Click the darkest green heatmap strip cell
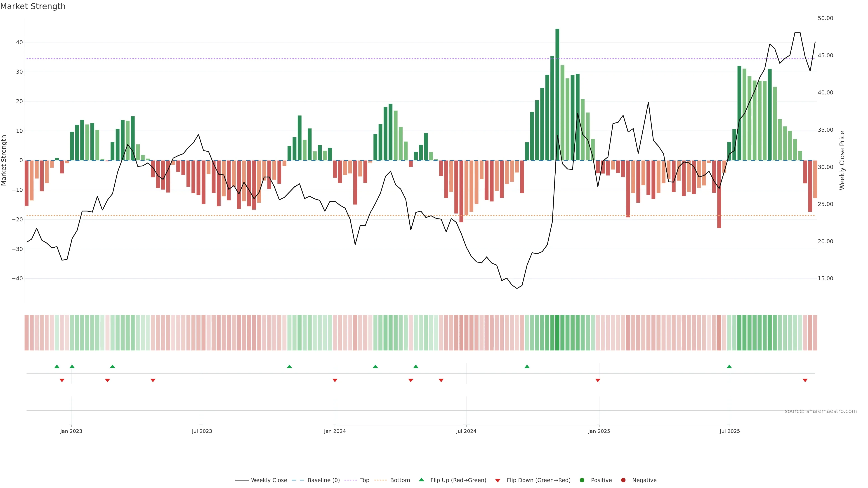The height and width of the screenshot is (488, 868). [x=557, y=333]
